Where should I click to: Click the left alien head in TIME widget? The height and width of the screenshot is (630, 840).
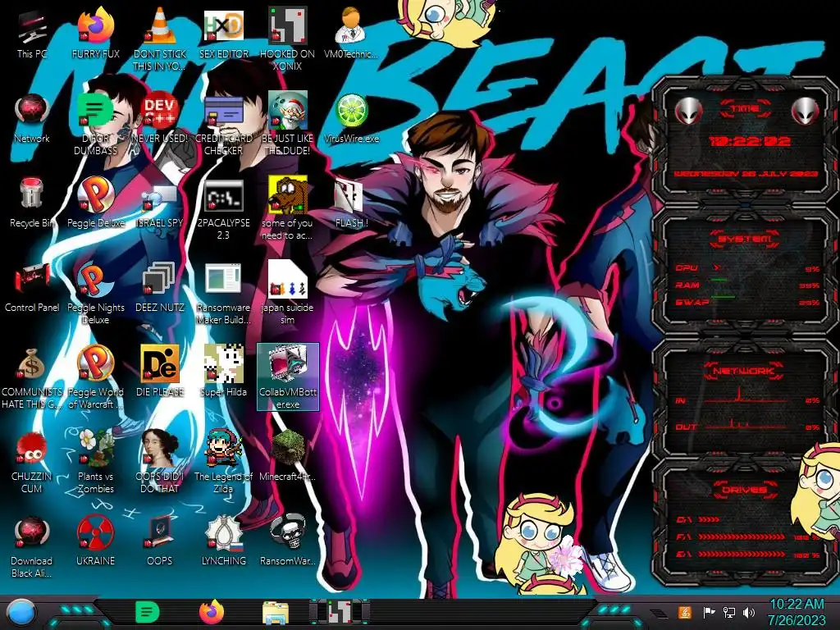coord(688,111)
